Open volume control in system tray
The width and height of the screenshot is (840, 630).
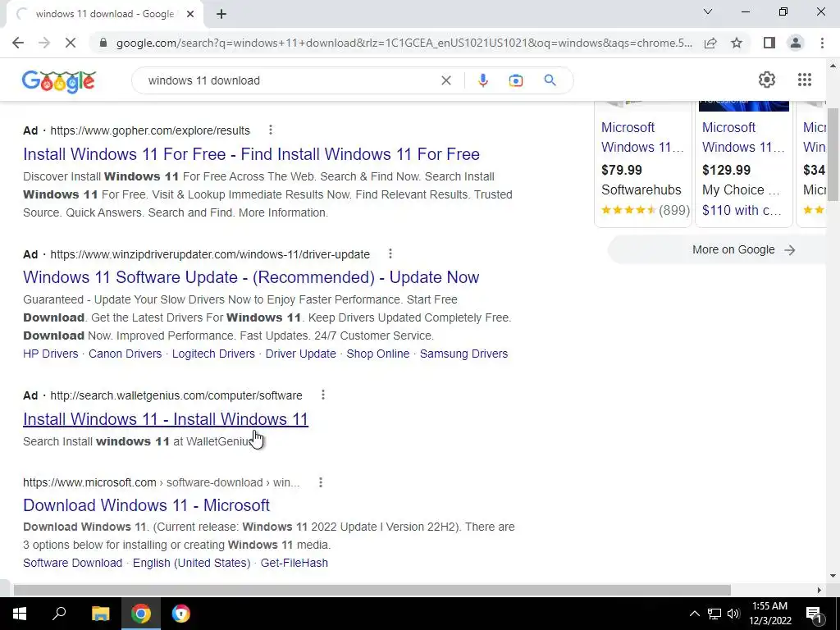pyautogui.click(x=733, y=614)
